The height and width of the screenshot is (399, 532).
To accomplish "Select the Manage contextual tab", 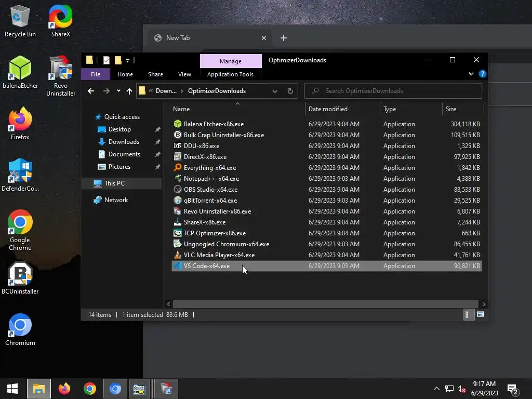I will point(231,61).
